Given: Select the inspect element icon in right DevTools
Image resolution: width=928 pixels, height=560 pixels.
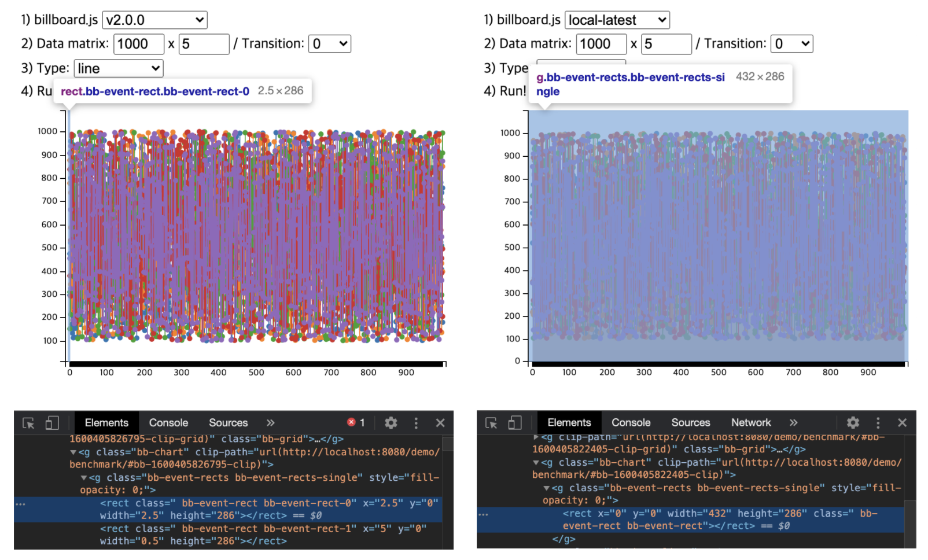Looking at the screenshot, I should tap(491, 422).
